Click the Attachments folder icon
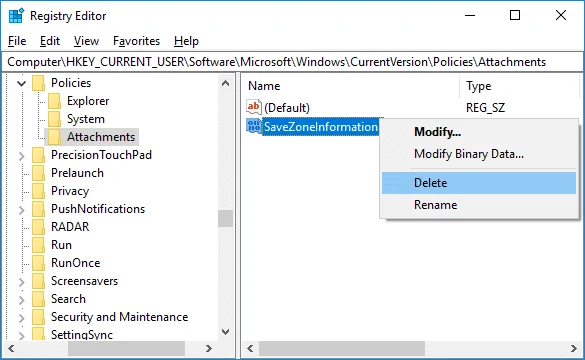Viewport: 585px width, 360px height. click(54, 137)
